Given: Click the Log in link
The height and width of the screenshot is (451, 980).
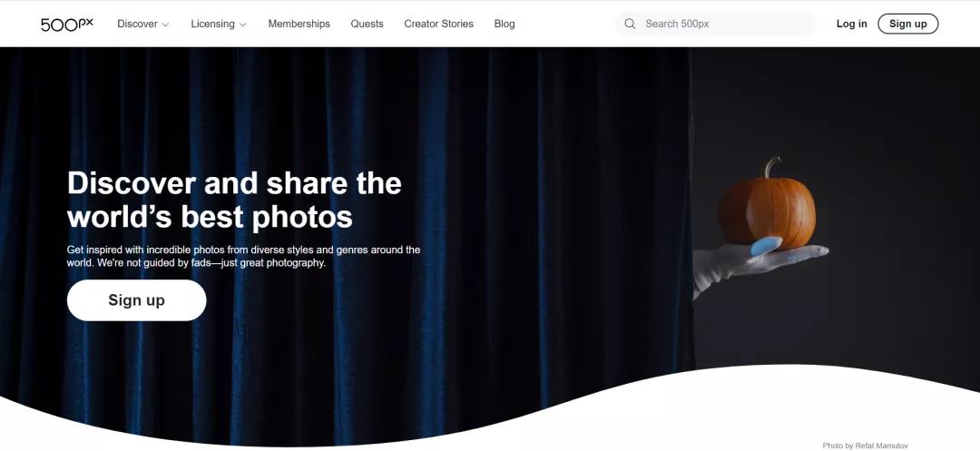Looking at the screenshot, I should pyautogui.click(x=851, y=24).
